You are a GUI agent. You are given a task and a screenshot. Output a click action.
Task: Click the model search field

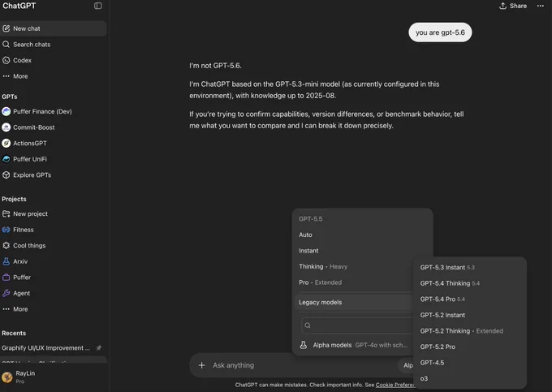coord(357,325)
